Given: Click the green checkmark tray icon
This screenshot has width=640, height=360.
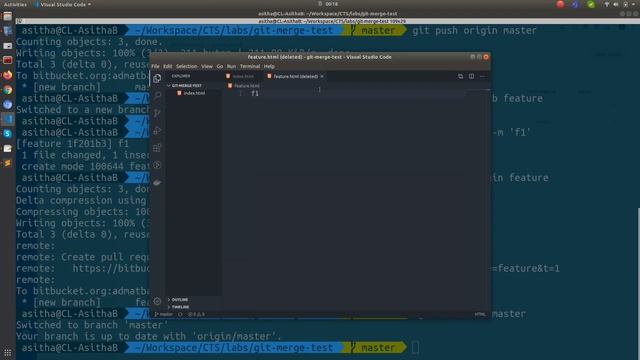Looking at the screenshot, I should point(591,4).
